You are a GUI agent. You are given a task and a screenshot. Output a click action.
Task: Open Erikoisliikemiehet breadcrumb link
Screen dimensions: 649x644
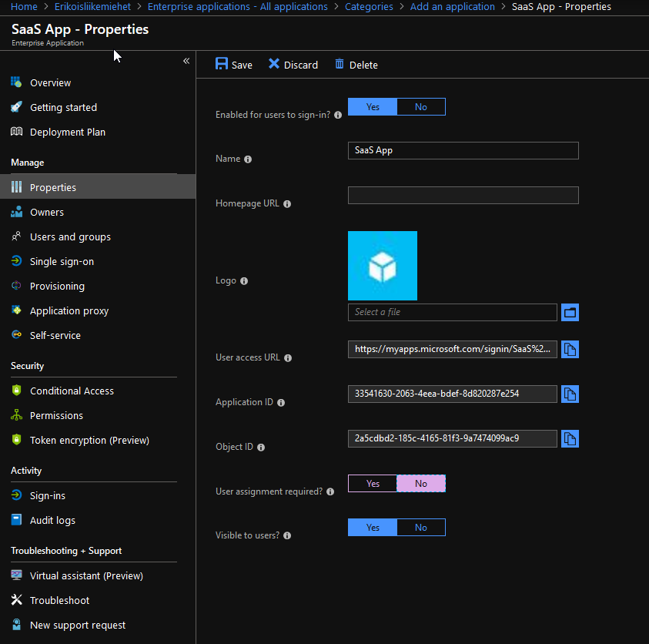(x=92, y=7)
